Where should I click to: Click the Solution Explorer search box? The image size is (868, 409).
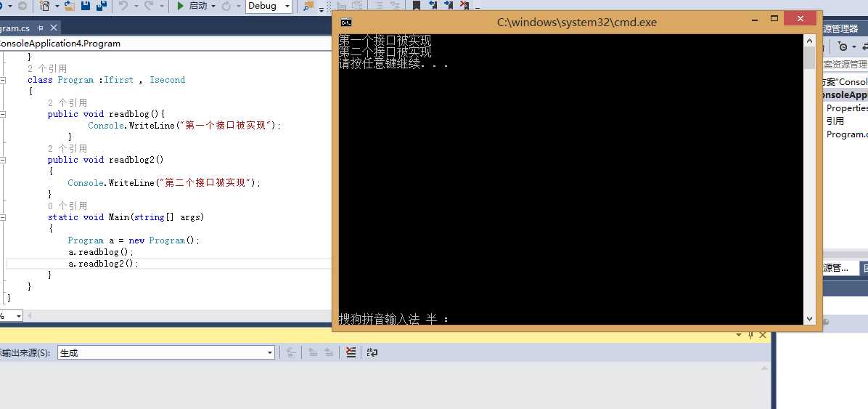click(846, 64)
